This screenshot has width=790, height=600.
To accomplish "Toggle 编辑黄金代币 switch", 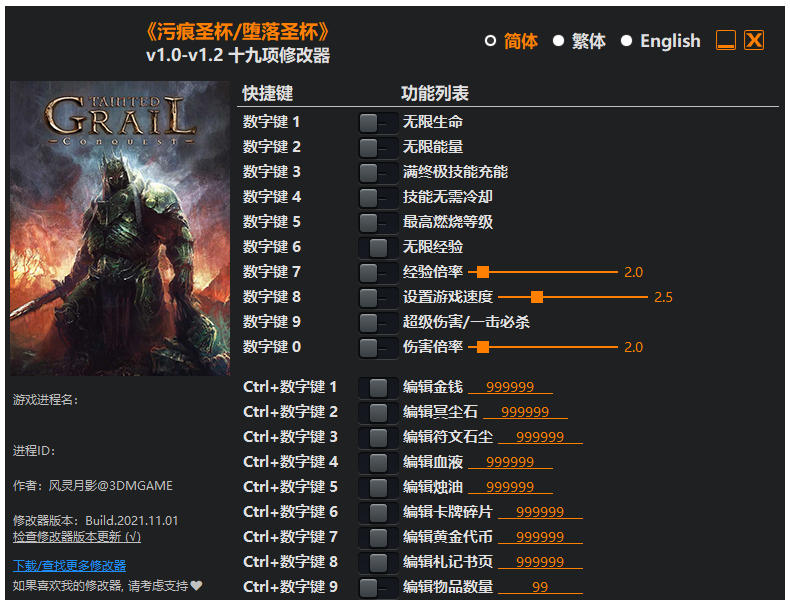I will pos(378,538).
